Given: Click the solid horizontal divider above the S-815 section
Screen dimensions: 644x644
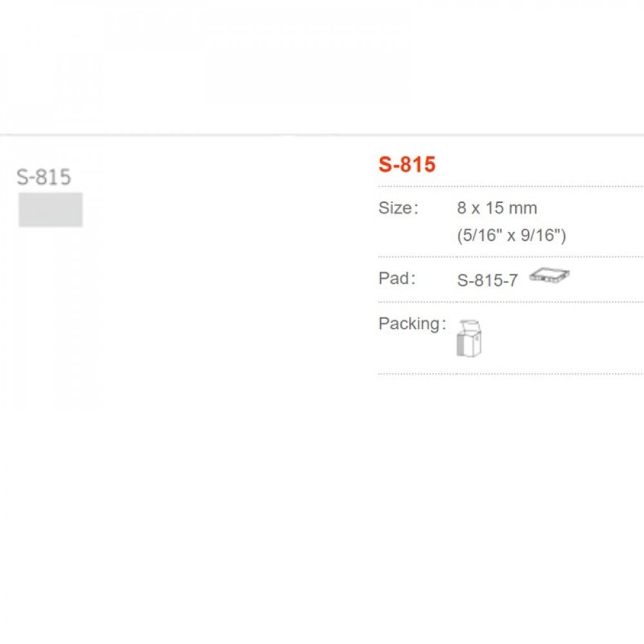Looking at the screenshot, I should (x=322, y=135).
